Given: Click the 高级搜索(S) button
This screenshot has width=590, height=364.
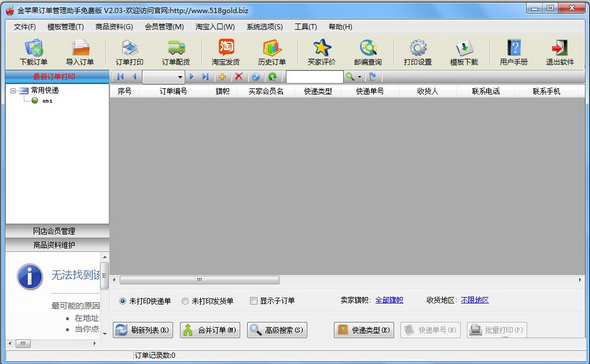Looking at the screenshot, I should [x=277, y=330].
